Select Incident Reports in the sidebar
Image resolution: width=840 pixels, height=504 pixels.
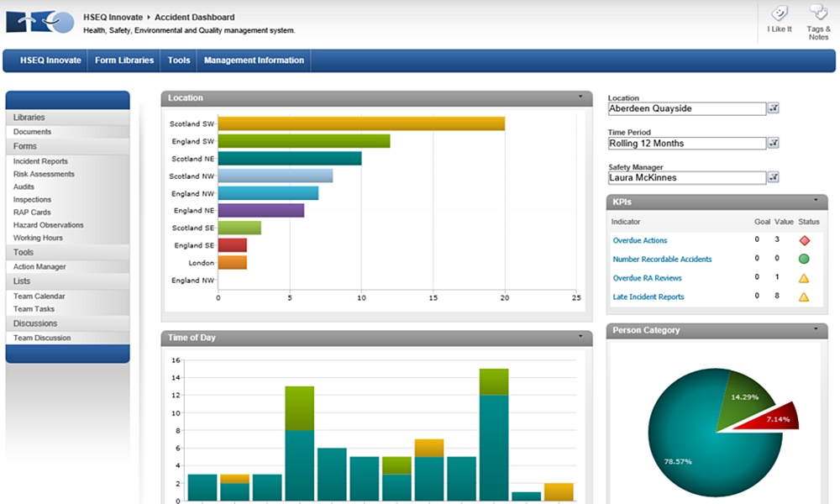[42, 160]
